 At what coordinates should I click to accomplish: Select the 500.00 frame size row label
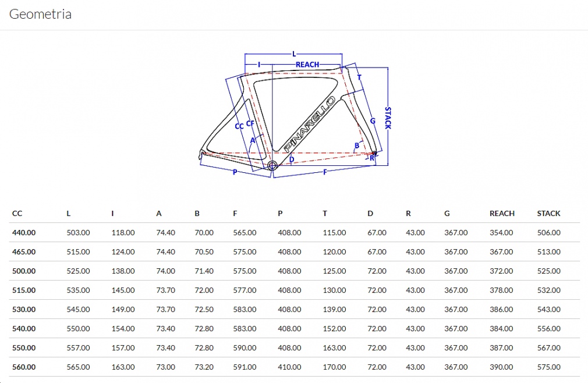tap(24, 271)
